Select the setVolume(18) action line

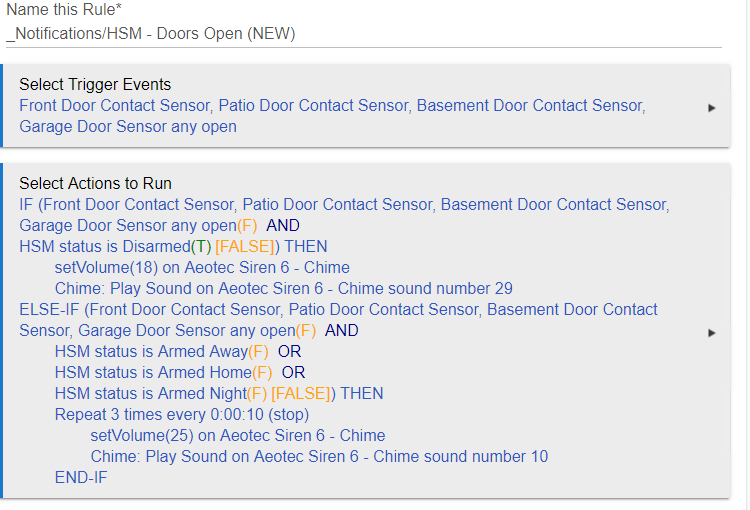202,267
